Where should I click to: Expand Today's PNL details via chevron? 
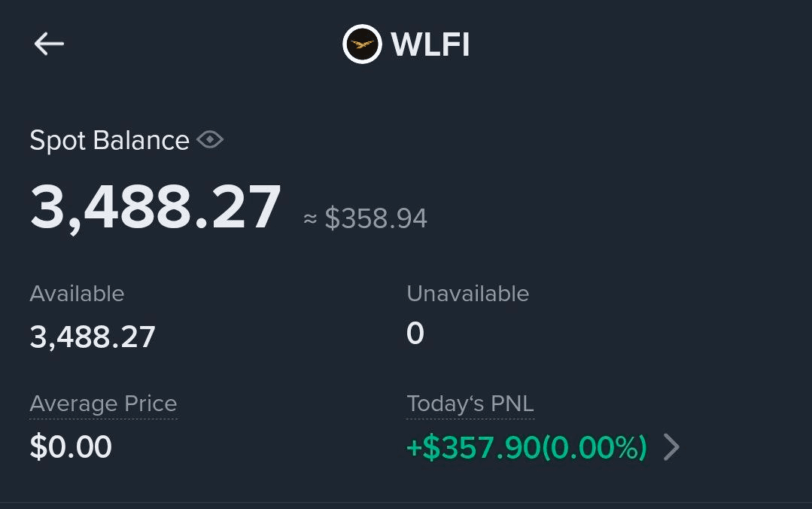(671, 448)
